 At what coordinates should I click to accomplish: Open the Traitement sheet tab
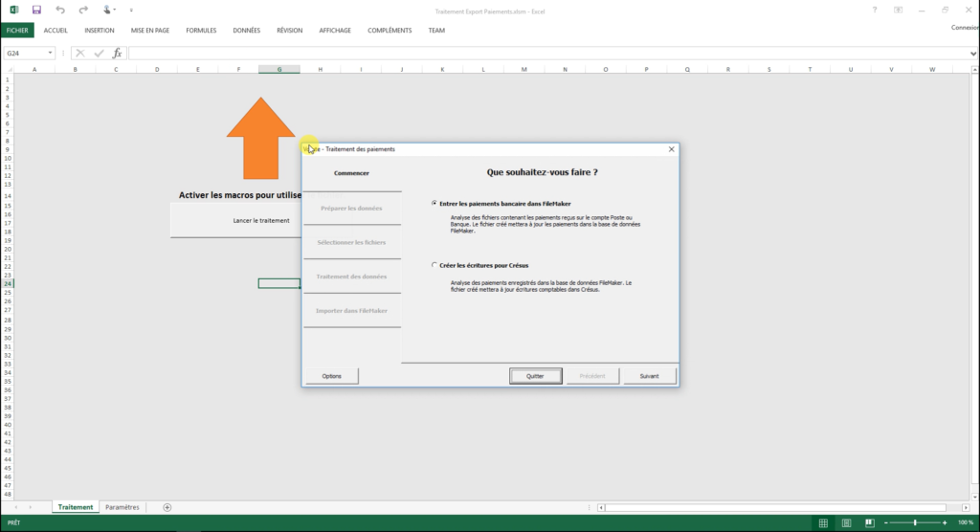76,507
